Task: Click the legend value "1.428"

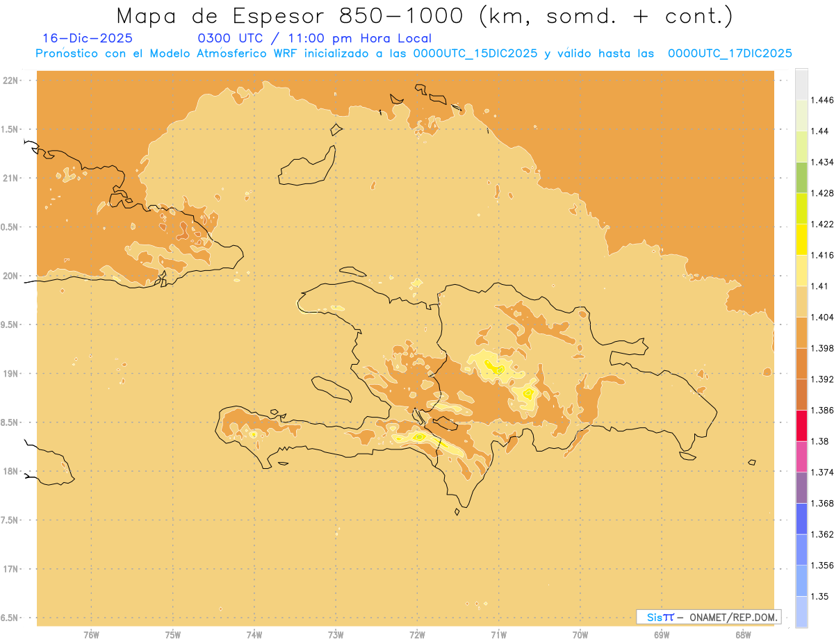Action: tap(821, 193)
